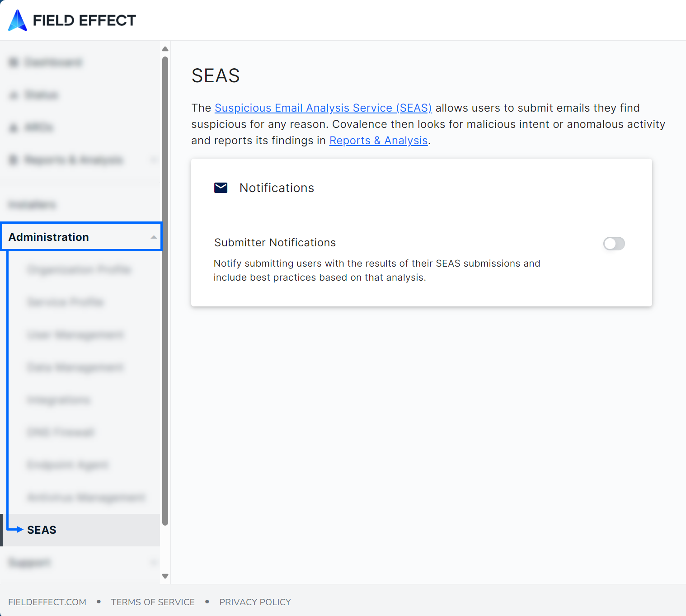Click the sidebar scroll up arrow

165,49
